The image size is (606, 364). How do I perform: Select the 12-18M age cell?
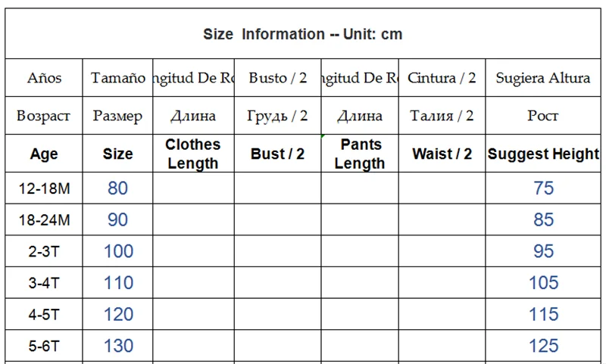click(44, 188)
